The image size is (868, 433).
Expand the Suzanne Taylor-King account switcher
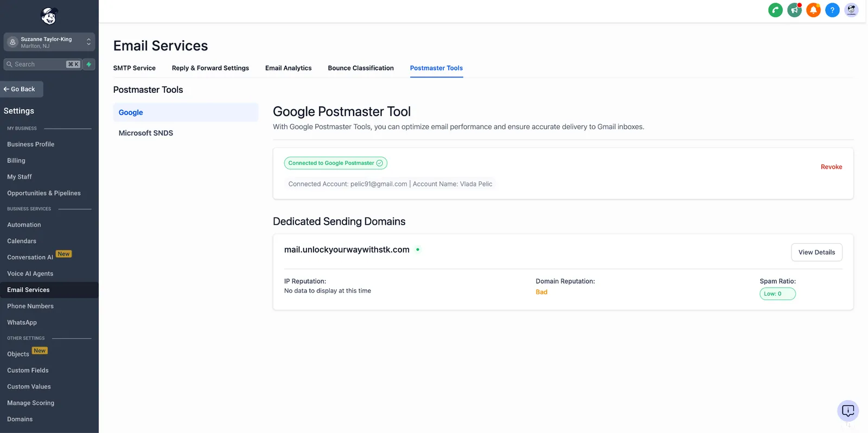(x=49, y=42)
